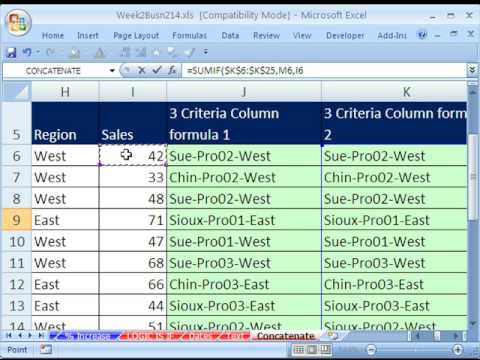Click column J cell Sioux-Pro03-East

[244, 306]
